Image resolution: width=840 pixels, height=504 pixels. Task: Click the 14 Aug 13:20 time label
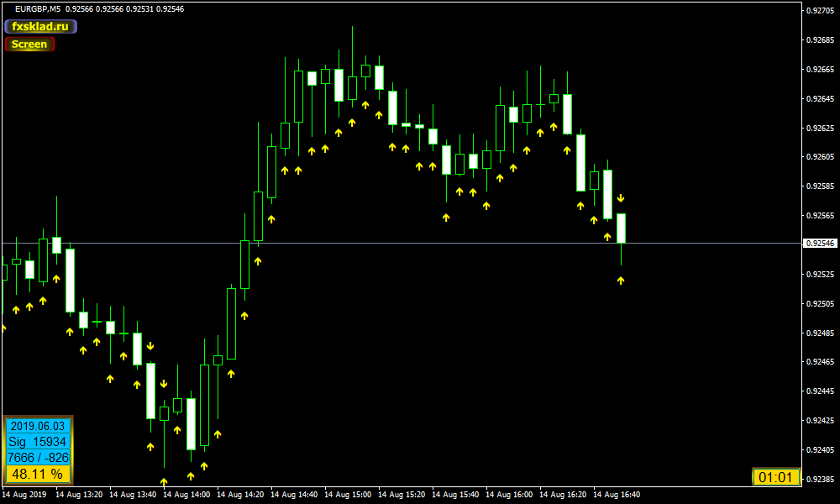(79, 495)
